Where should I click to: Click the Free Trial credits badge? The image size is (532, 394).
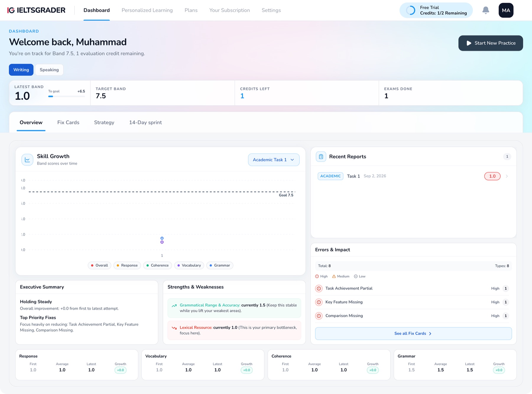436,10
